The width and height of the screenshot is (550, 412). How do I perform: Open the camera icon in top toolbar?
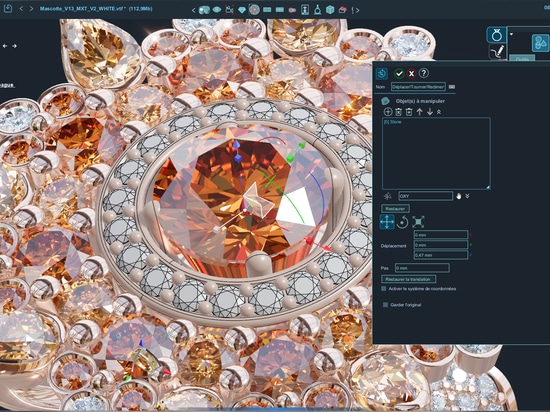229,10
